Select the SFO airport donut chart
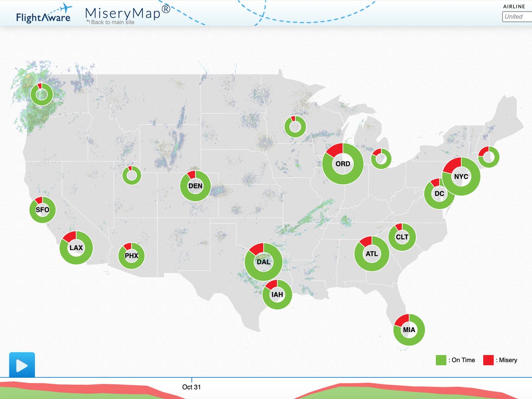The width and height of the screenshot is (532, 399). (43, 210)
